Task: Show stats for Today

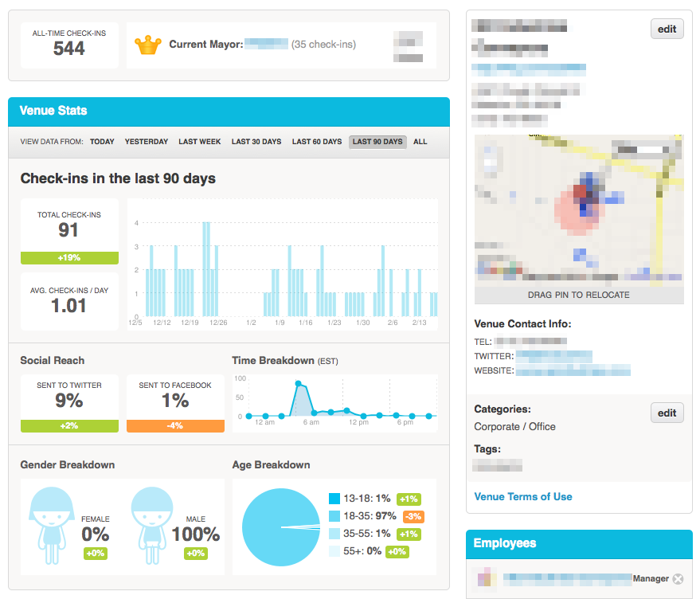Action: [102, 142]
